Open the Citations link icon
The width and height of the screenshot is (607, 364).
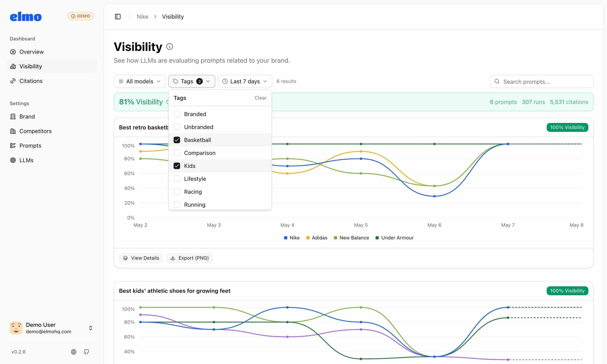[x=13, y=81]
